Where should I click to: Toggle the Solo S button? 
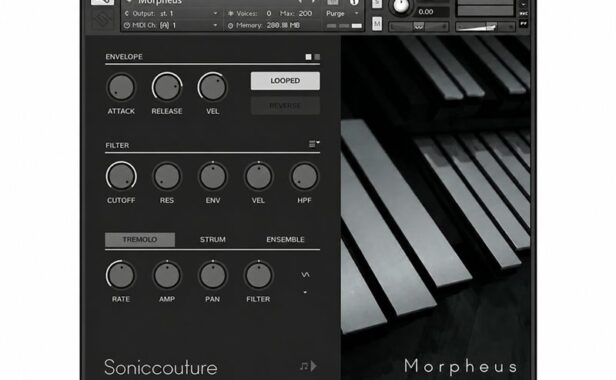click(x=377, y=4)
